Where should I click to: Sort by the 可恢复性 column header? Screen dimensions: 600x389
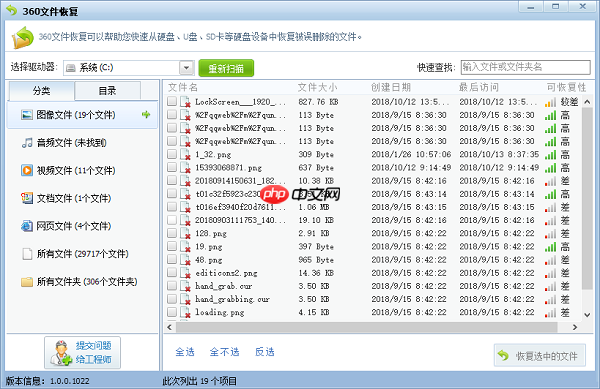coord(566,87)
